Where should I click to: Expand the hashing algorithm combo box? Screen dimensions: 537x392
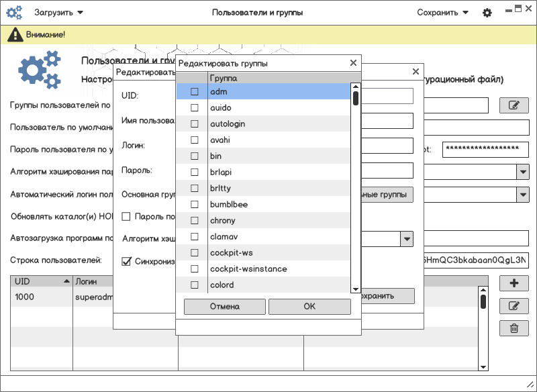pyautogui.click(x=523, y=172)
